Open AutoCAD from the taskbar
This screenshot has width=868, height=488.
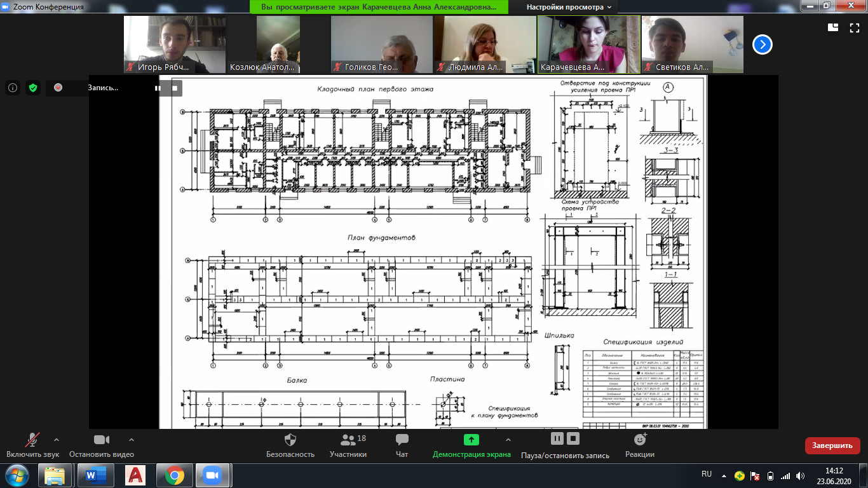(x=135, y=475)
